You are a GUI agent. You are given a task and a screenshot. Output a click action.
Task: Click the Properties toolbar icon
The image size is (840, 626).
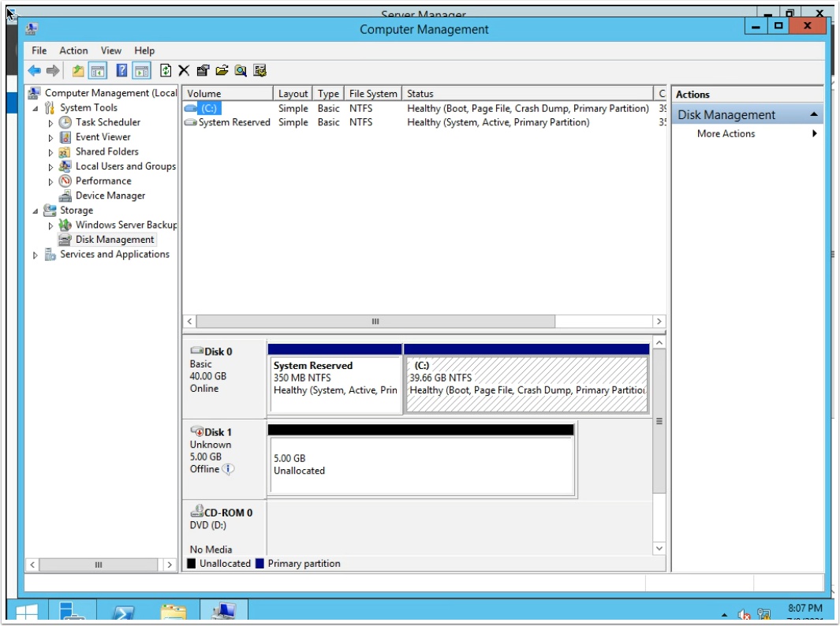click(203, 71)
